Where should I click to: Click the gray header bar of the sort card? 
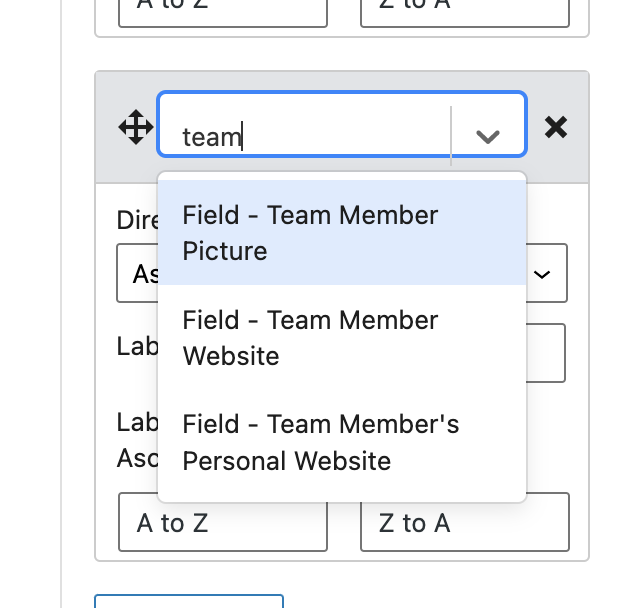(x=342, y=127)
